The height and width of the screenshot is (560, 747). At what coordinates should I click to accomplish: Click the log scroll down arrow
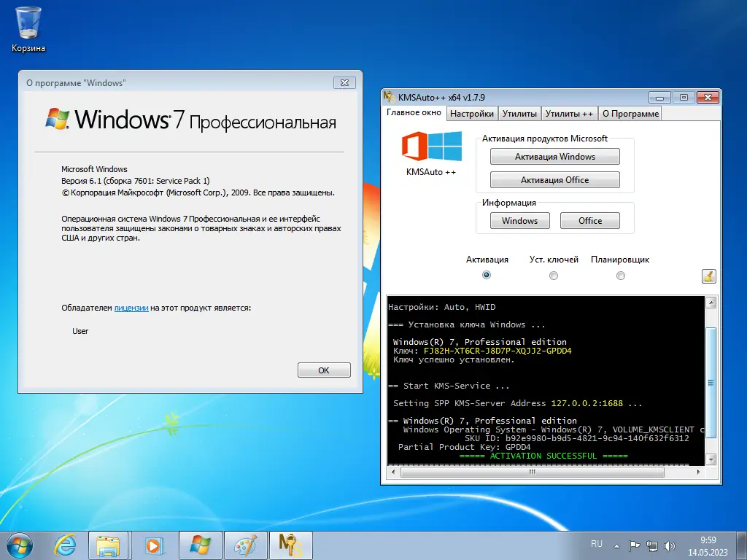[711, 459]
